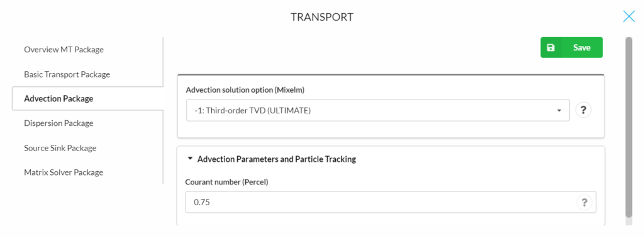
Task: Open help for Advection solution option (Mixelm)
Action: [x=584, y=110]
